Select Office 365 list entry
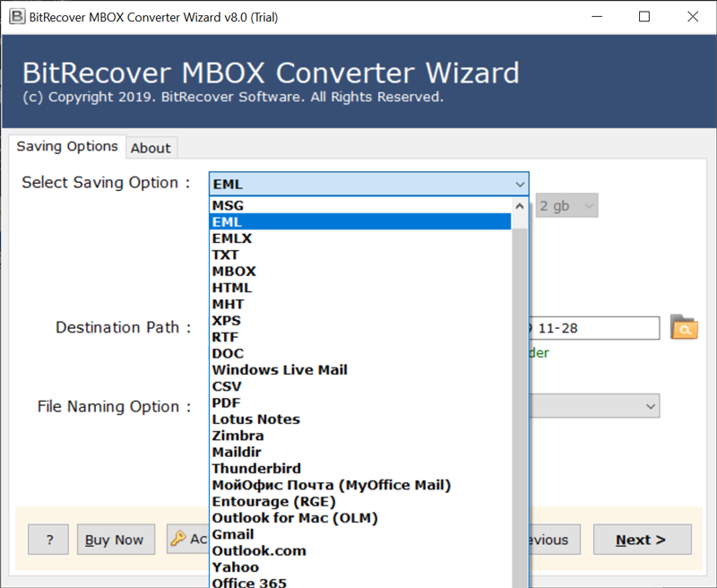The height and width of the screenshot is (588, 717). click(x=360, y=583)
